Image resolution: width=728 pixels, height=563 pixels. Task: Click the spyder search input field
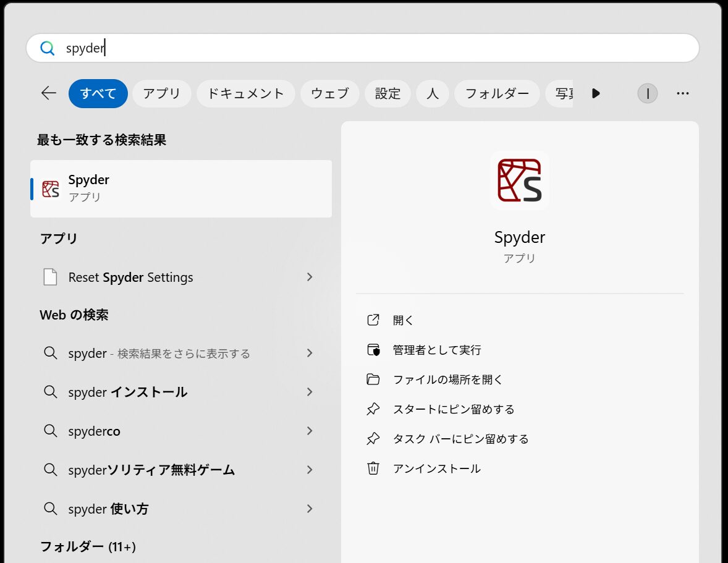pyautogui.click(x=362, y=48)
